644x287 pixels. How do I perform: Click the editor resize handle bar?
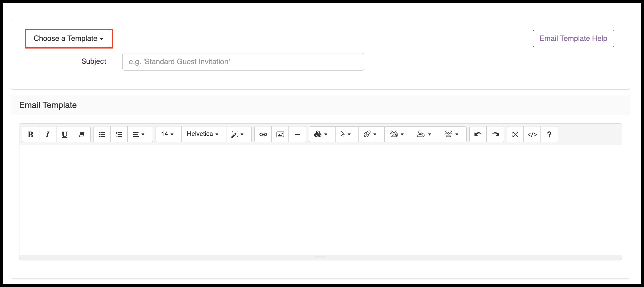coord(321,257)
